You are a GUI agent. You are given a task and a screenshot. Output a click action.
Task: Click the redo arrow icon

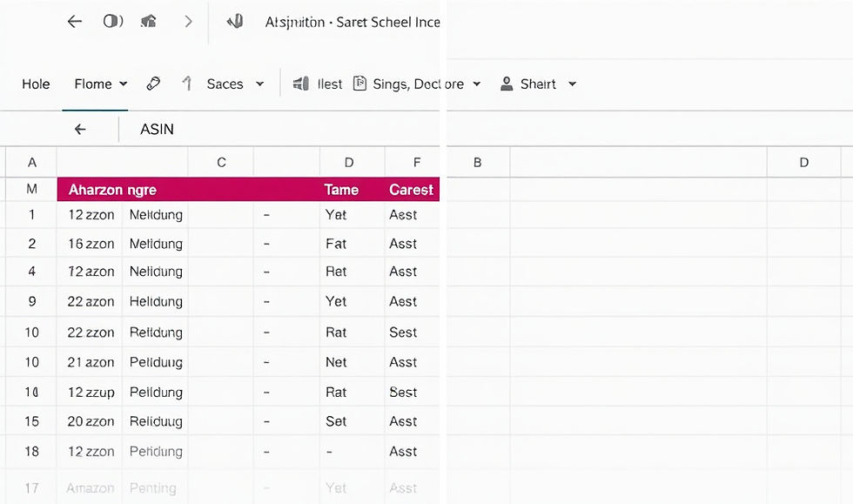point(185,84)
